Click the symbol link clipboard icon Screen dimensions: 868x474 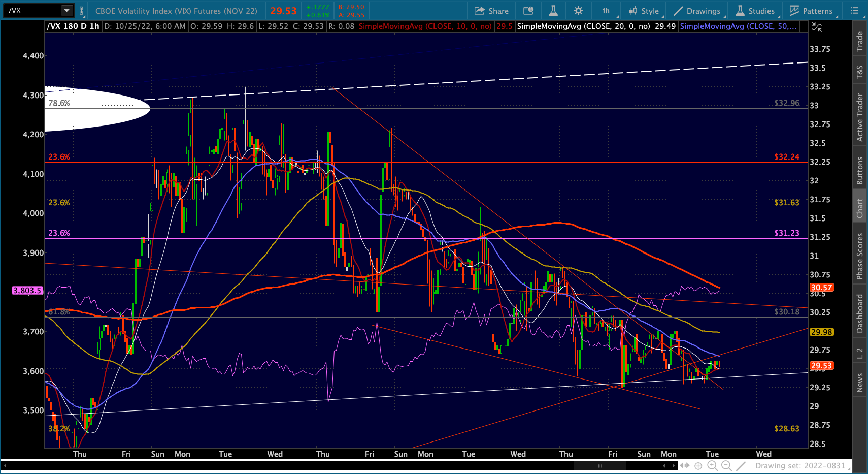[81, 11]
